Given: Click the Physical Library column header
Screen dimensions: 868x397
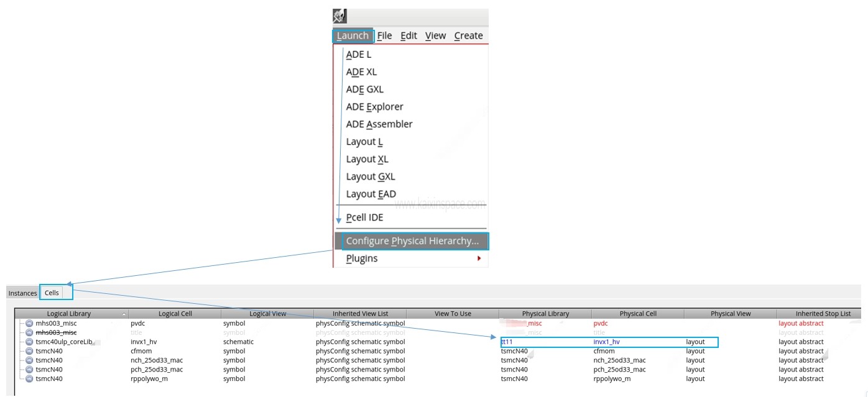Looking at the screenshot, I should click(545, 314).
